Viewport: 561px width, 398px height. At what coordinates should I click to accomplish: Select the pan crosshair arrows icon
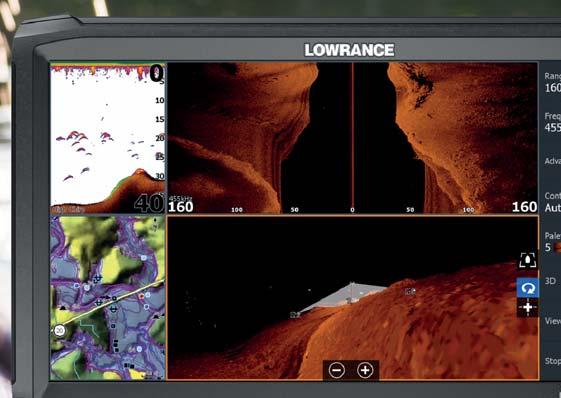click(x=527, y=307)
